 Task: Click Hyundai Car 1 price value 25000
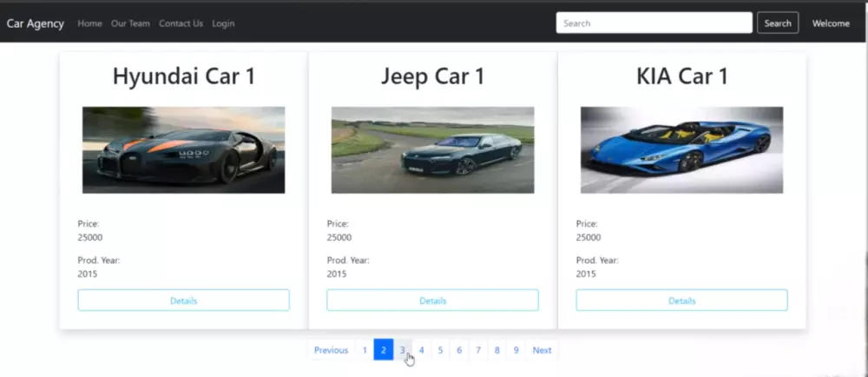(x=89, y=237)
